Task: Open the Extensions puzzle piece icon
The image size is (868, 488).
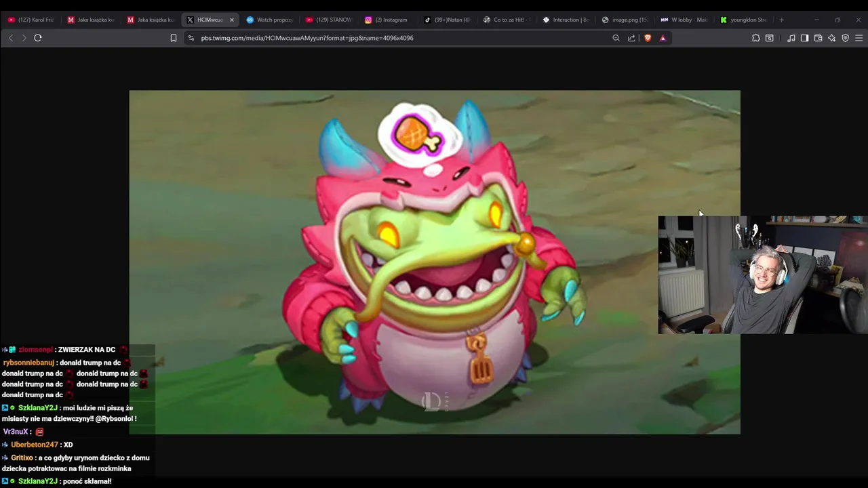Action: [756, 38]
